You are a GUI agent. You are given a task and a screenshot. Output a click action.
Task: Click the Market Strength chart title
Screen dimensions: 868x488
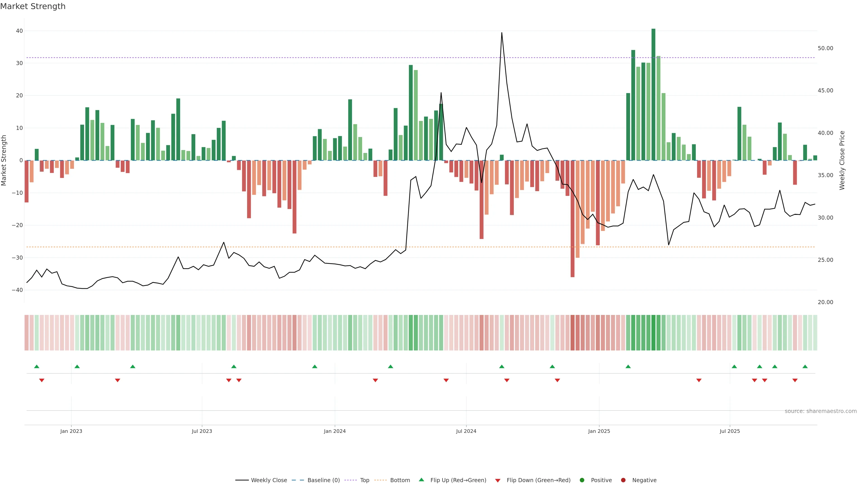point(33,6)
